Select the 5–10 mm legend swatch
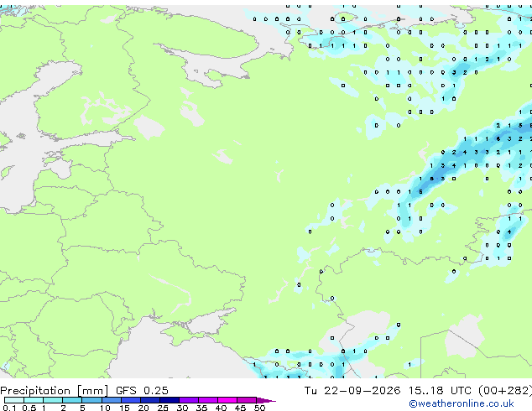Viewport: 532px width, 411px height. (91, 400)
